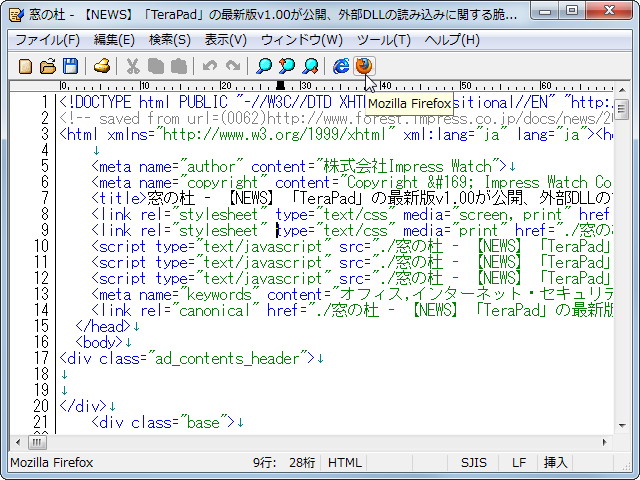Click the horizontal scrollbar left arrow
Viewport: 640px width, 480px height.
[18, 442]
